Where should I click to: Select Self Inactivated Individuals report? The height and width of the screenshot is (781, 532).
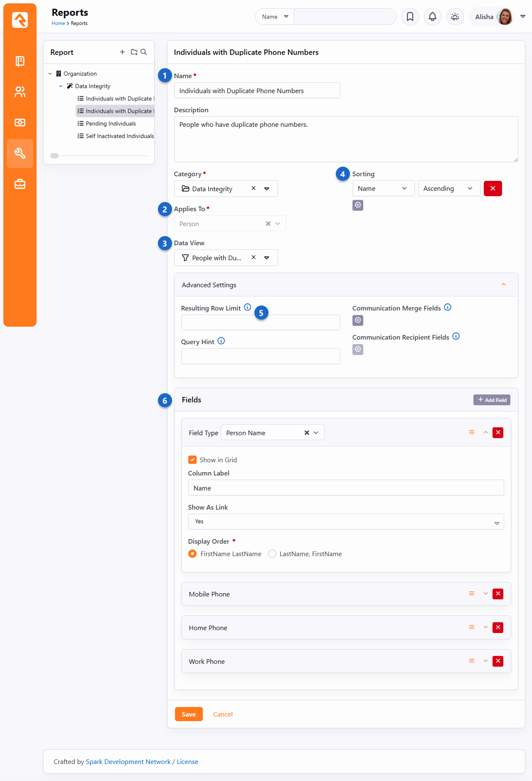pyautogui.click(x=119, y=136)
